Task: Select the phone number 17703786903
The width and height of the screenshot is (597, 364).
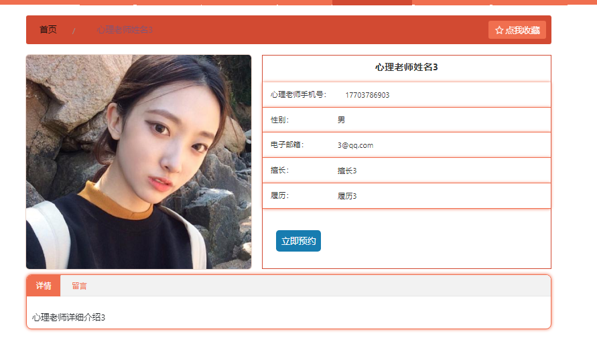Action: 367,95
